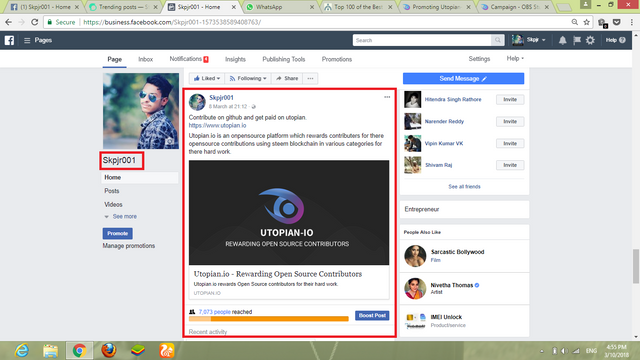
Task: Select Videos in left sidebar
Action: pyautogui.click(x=113, y=204)
